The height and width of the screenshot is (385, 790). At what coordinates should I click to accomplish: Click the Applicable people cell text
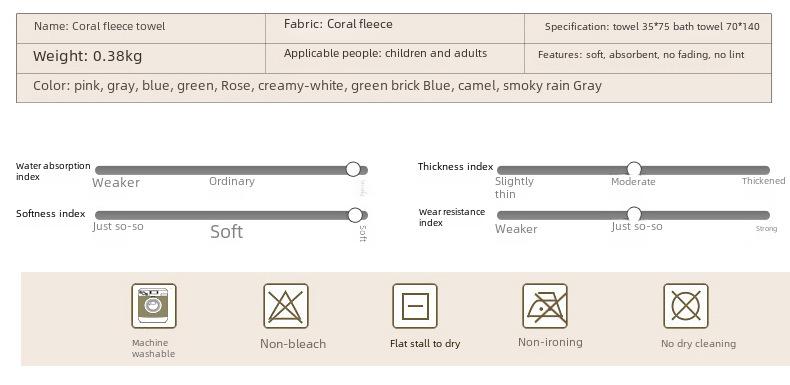coord(385,53)
